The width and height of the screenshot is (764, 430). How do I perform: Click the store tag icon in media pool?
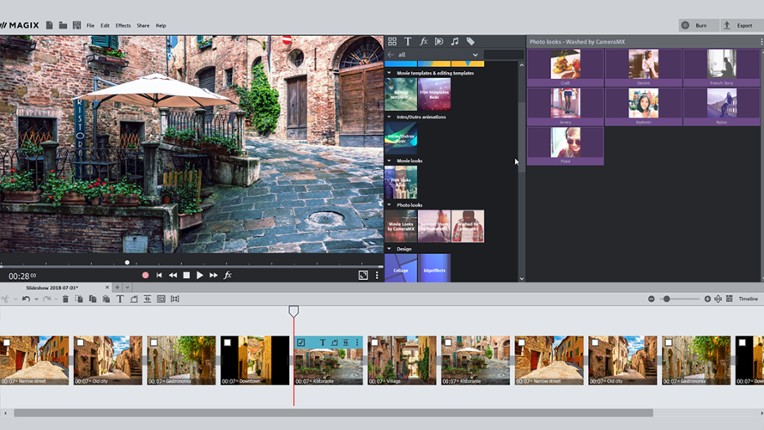470,42
